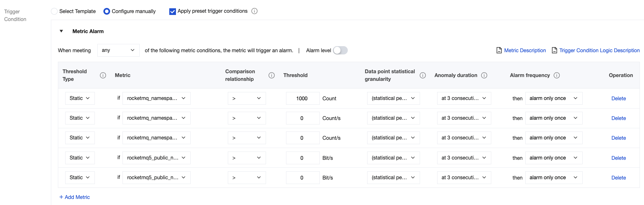Click the Comparison relationship info icon
The width and height of the screenshot is (644, 205).
pyautogui.click(x=271, y=75)
